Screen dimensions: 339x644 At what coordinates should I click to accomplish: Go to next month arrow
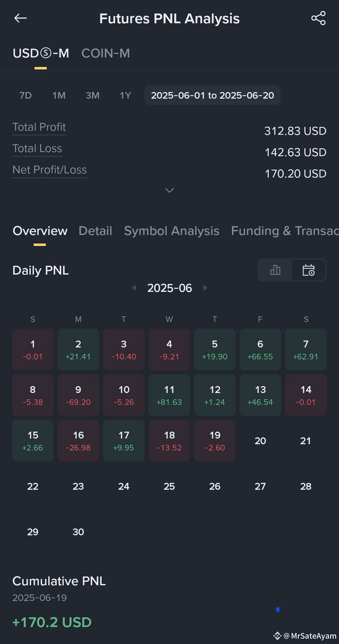(205, 288)
